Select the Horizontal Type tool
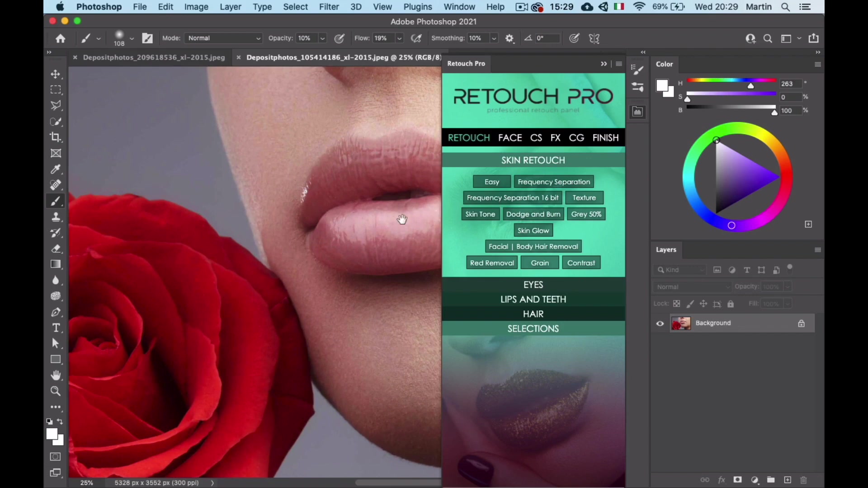This screenshot has width=868, height=488. (x=56, y=328)
